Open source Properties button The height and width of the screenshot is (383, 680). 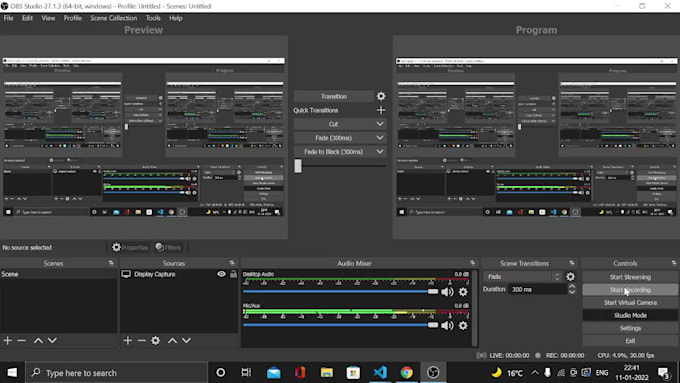[130, 247]
